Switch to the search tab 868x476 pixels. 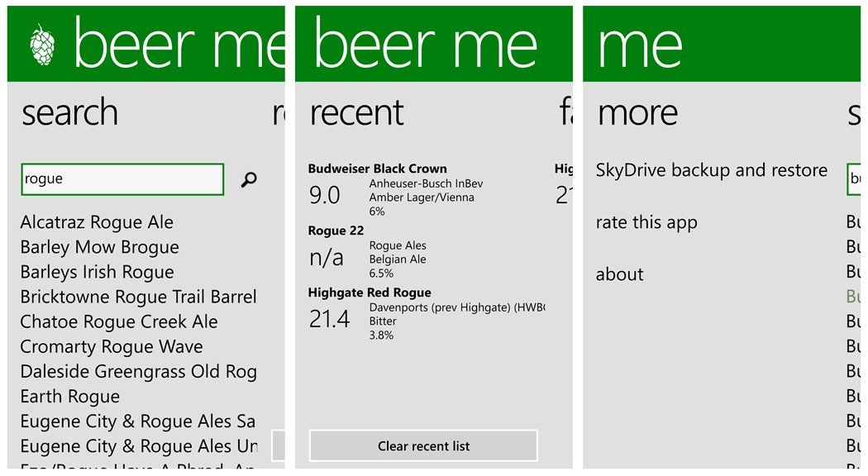[69, 113]
